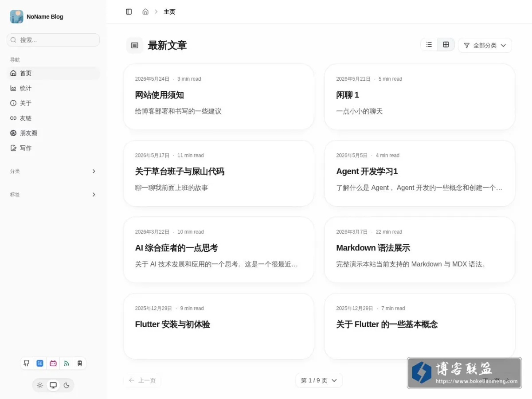Click the description 一点小小的聊天

tap(359, 111)
